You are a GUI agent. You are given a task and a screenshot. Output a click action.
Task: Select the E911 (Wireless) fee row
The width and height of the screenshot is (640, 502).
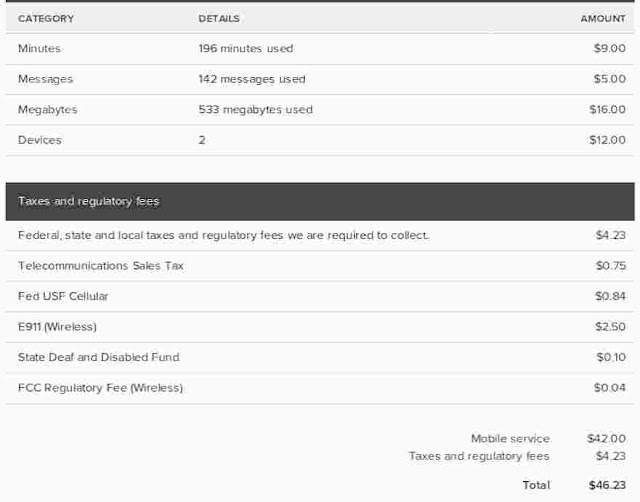pyautogui.click(x=320, y=327)
